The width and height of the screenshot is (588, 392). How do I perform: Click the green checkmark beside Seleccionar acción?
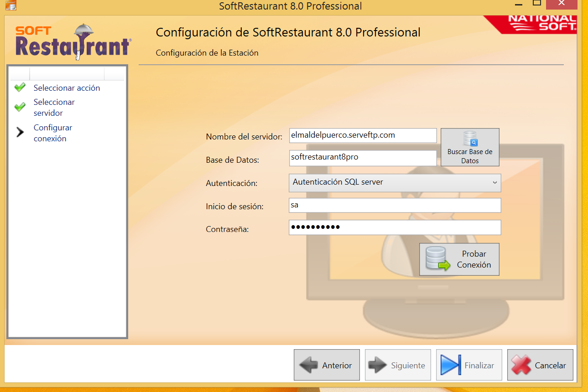coord(20,88)
